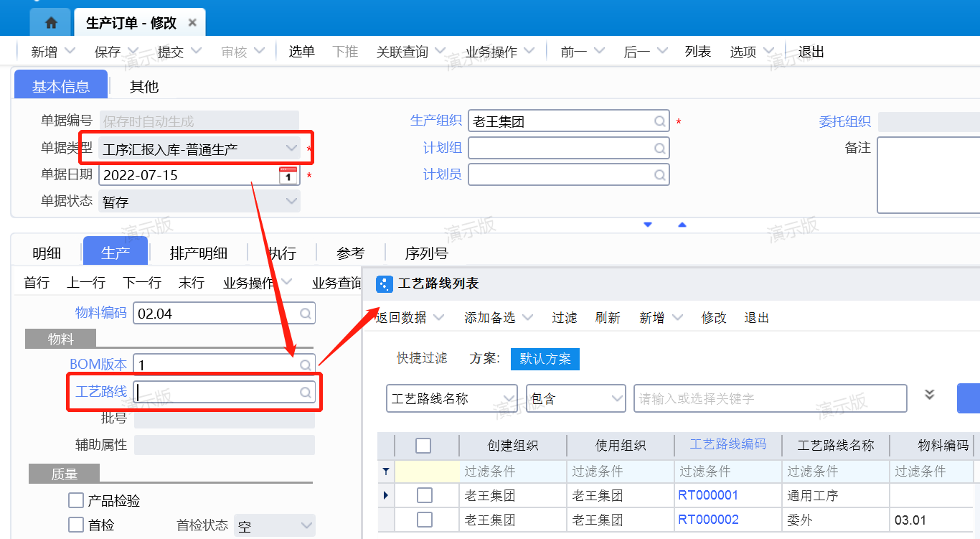
Task: Open the 前一 navigation dropdown
Action: (x=600, y=51)
